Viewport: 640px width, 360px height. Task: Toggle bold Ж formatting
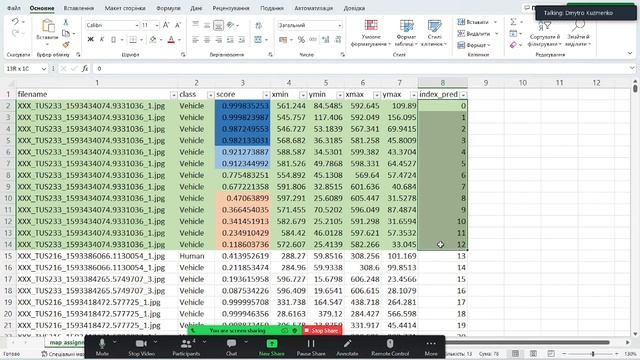pyautogui.click(x=91, y=40)
